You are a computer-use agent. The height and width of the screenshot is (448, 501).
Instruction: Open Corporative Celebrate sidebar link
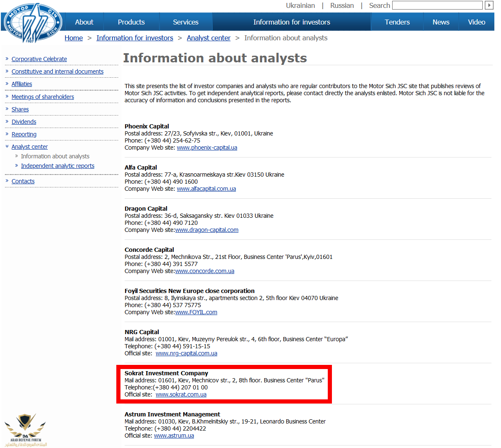click(x=39, y=59)
